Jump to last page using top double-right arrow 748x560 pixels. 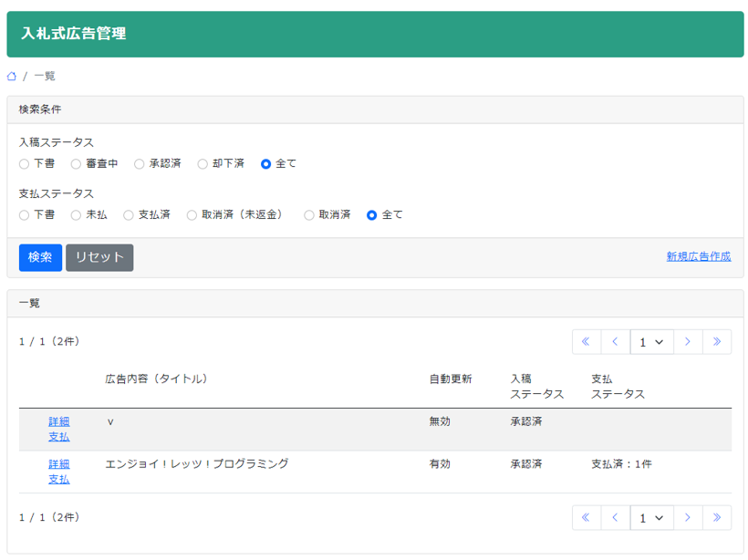point(718,341)
